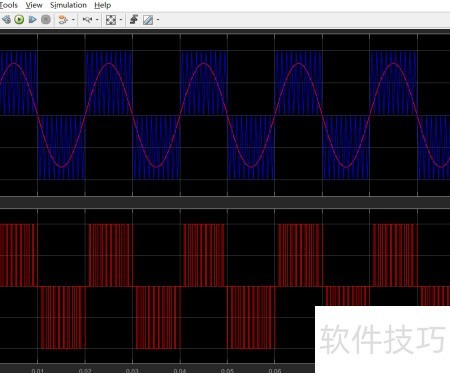The width and height of the screenshot is (450, 373).
Task: Open the Simulation menu
Action: (x=68, y=5)
